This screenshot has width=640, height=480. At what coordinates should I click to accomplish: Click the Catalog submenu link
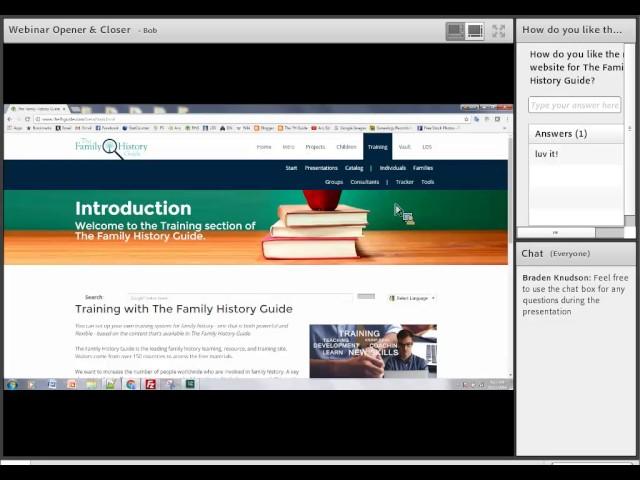pyautogui.click(x=353, y=168)
